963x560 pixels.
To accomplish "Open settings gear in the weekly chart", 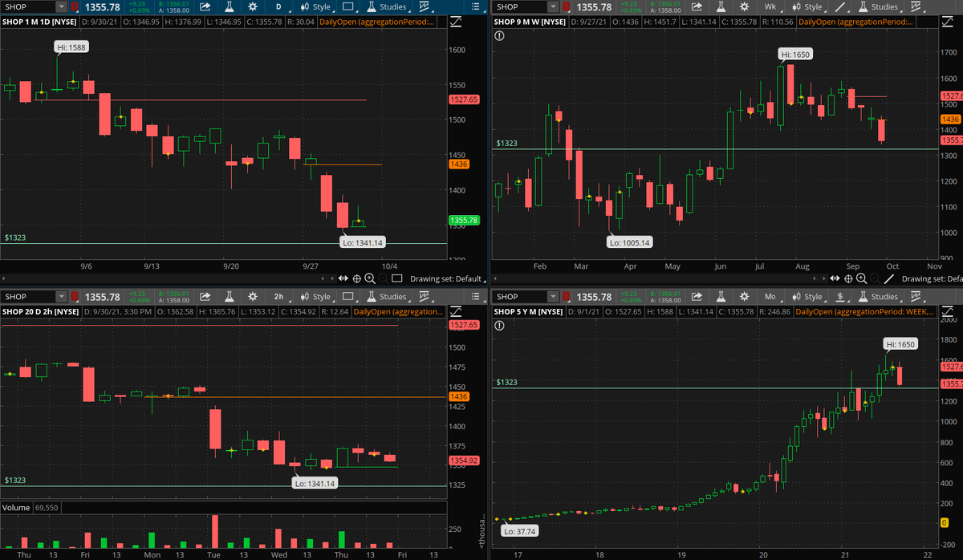I will point(743,6).
